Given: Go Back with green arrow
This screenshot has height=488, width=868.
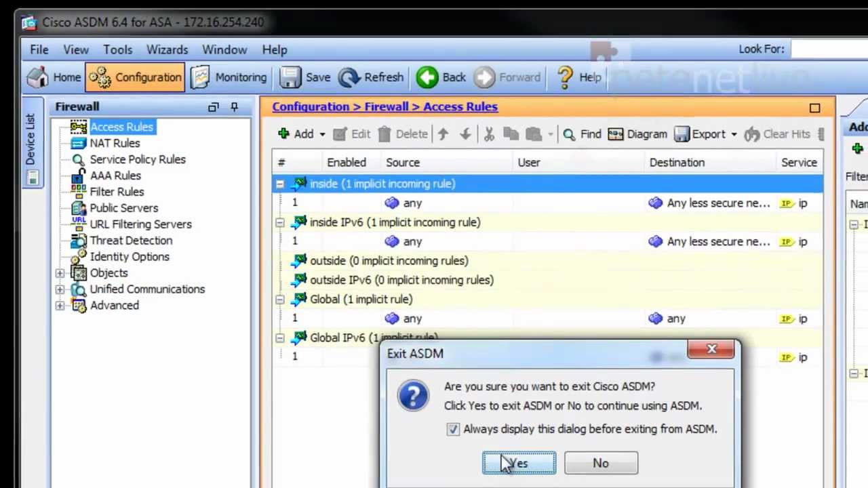Looking at the screenshot, I should tap(441, 77).
